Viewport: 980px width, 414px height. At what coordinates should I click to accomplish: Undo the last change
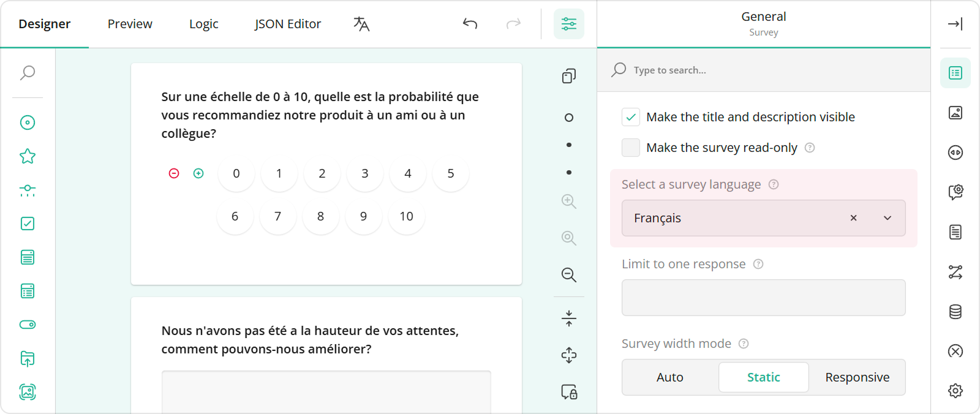pyautogui.click(x=470, y=24)
